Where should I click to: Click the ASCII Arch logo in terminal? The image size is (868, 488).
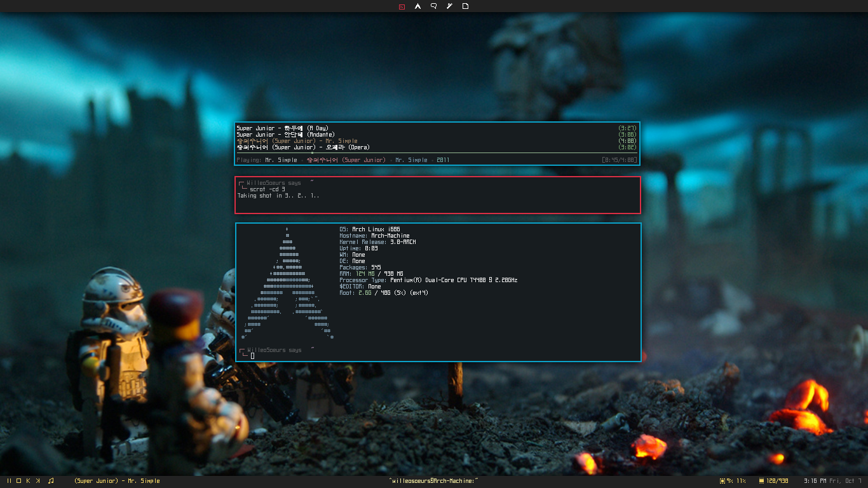(287, 283)
